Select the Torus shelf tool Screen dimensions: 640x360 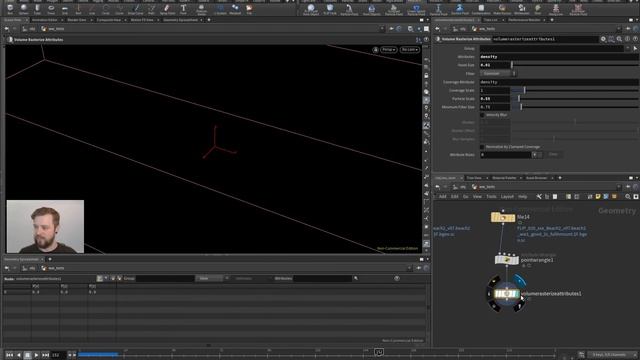51,9
